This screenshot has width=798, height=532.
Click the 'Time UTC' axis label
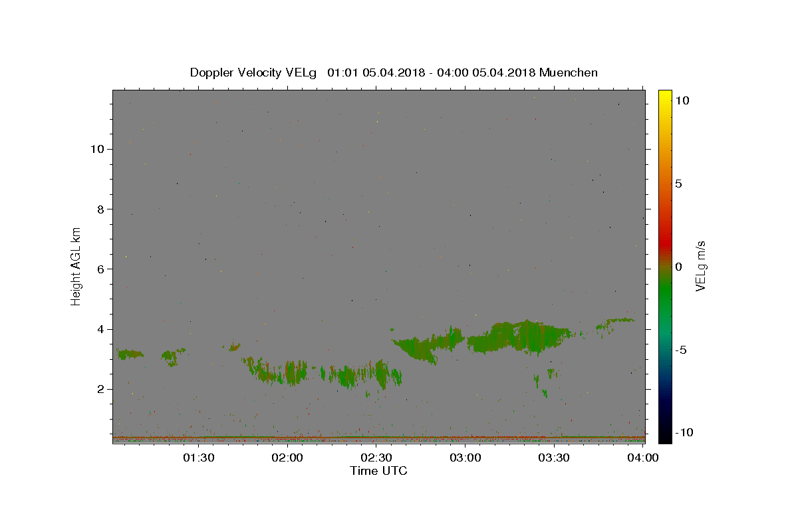(x=378, y=471)
